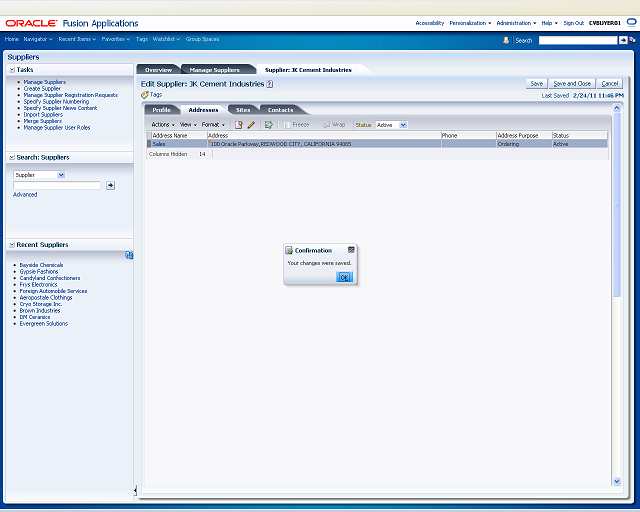The width and height of the screenshot is (640, 512).
Task: Collapse the Tasks panel
Action: pyautogui.click(x=12, y=70)
